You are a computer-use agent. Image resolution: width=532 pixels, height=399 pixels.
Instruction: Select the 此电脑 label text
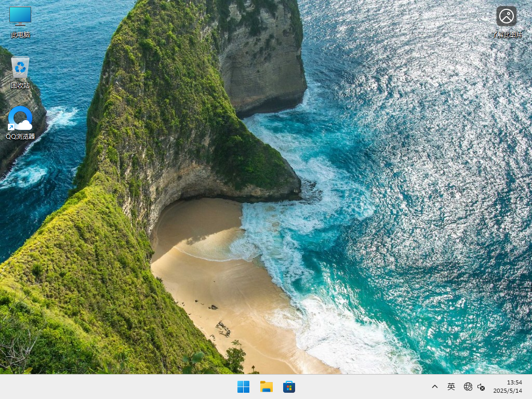tap(20, 35)
